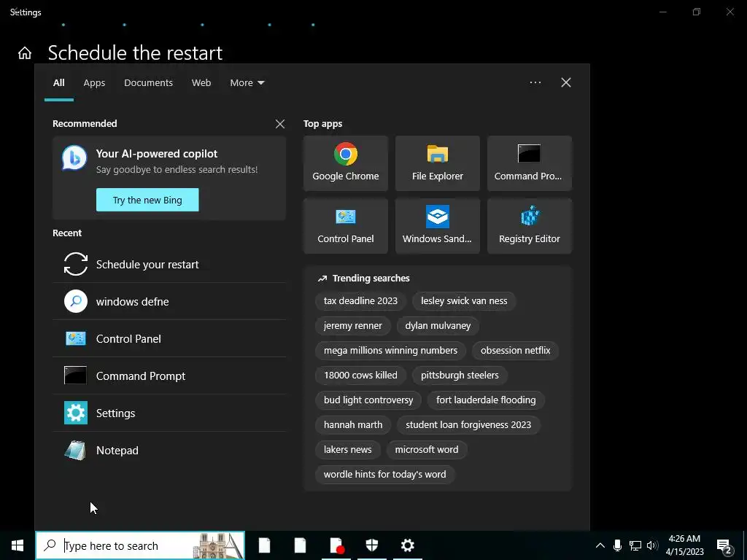
Task: Search trending jeremy renner
Action: coord(353,326)
